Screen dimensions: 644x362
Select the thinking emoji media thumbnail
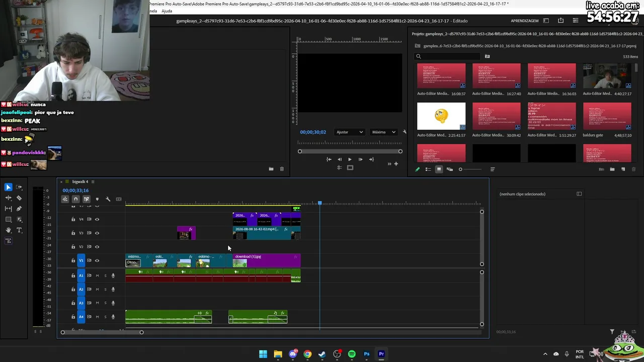pos(441,117)
